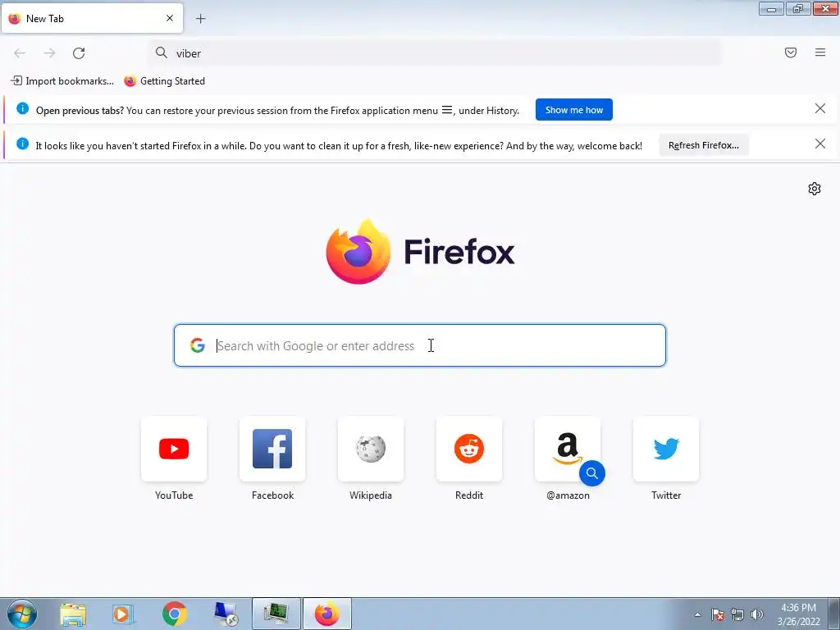Close the New Tab tab

[170, 18]
